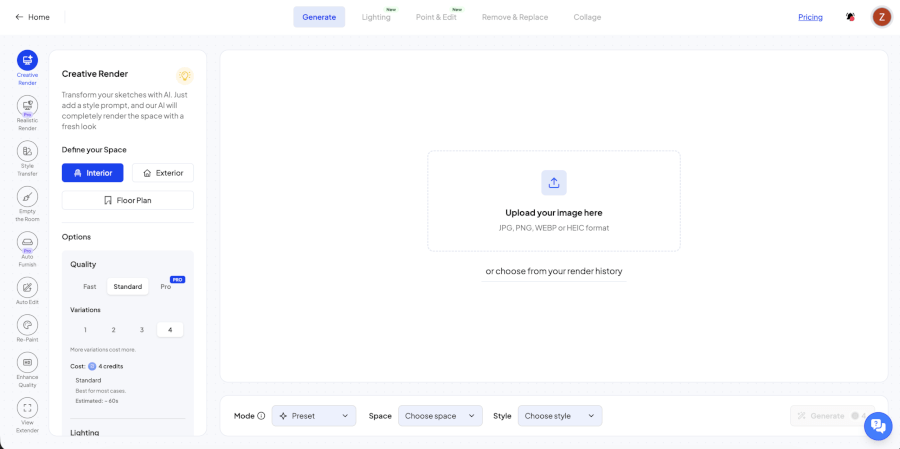Set variations to 3

click(x=142, y=330)
